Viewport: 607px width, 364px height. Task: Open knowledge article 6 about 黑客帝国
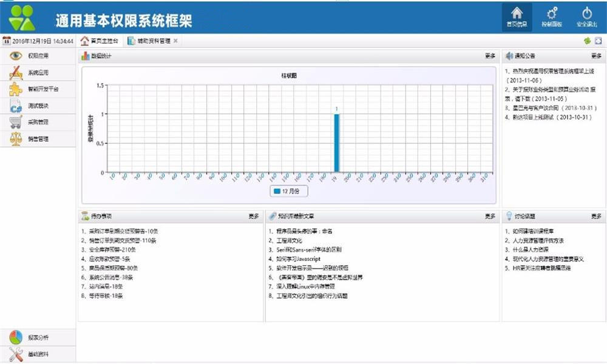(316, 277)
